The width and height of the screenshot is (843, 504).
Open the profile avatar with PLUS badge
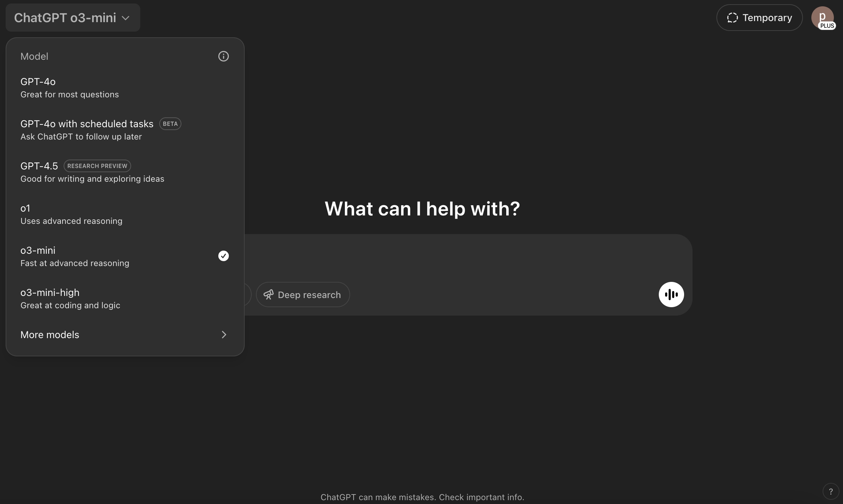pyautogui.click(x=823, y=18)
